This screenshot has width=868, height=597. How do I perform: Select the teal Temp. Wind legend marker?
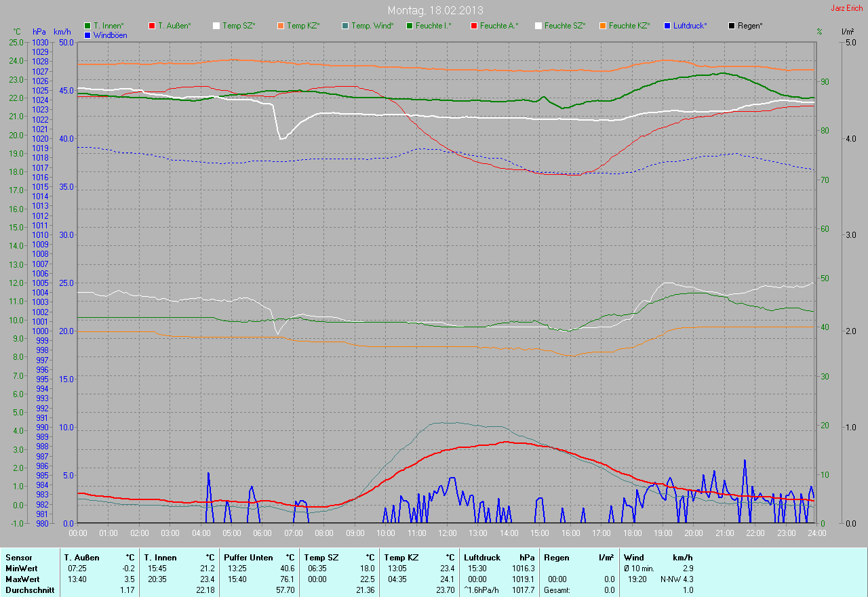(345, 26)
